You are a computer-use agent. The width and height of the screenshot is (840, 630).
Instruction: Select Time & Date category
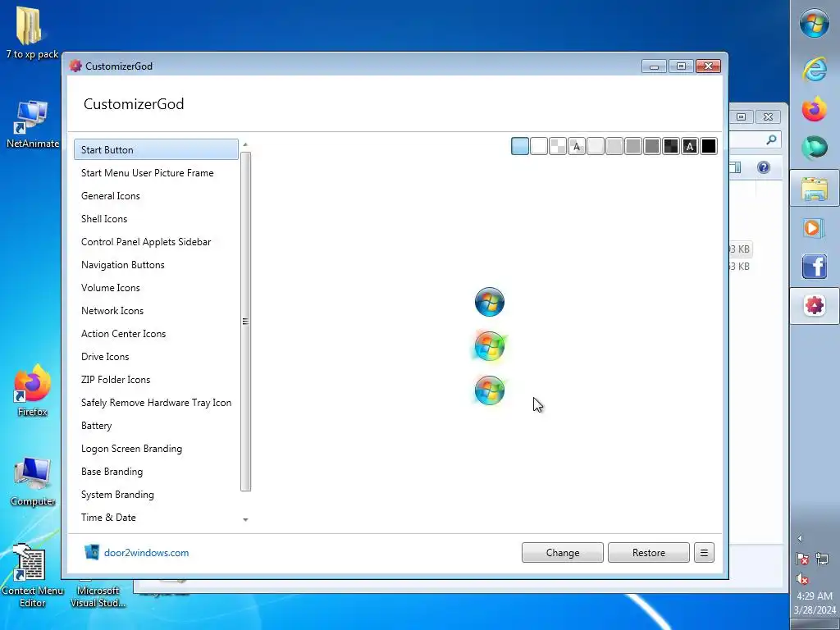(108, 518)
